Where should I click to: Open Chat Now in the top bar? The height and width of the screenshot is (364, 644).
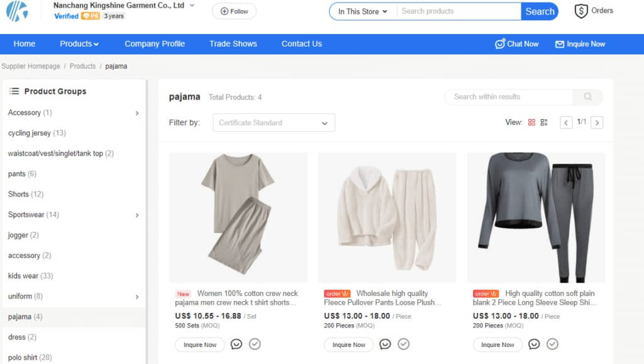(x=516, y=44)
